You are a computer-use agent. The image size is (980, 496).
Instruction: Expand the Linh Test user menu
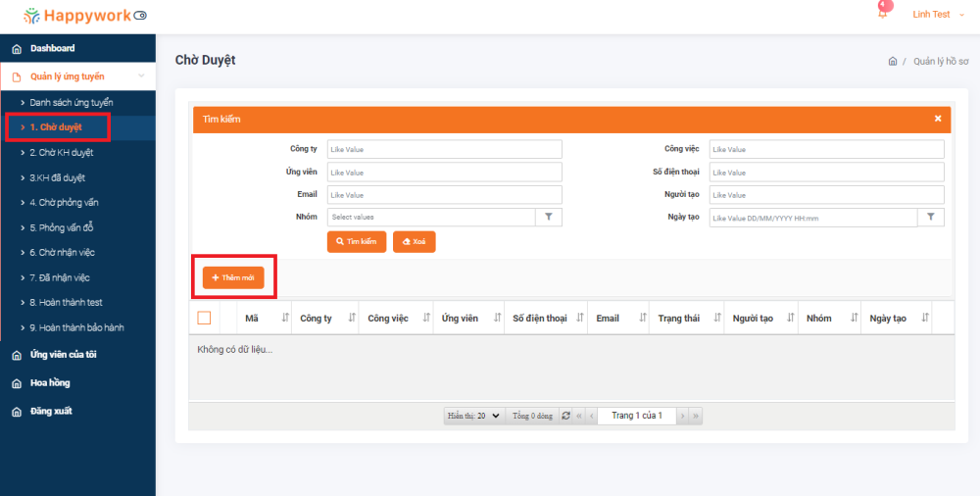(938, 15)
